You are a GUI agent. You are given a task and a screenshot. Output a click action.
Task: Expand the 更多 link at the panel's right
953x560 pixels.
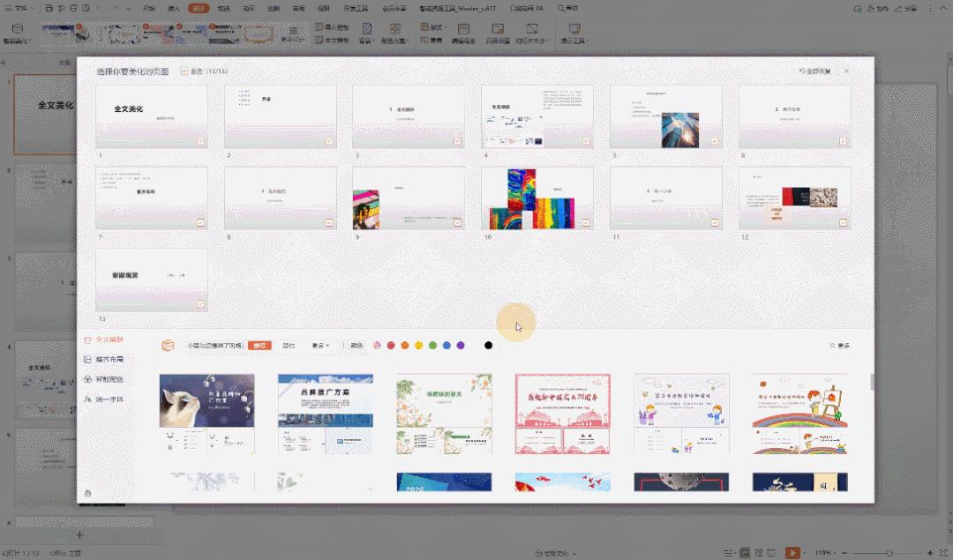click(840, 346)
